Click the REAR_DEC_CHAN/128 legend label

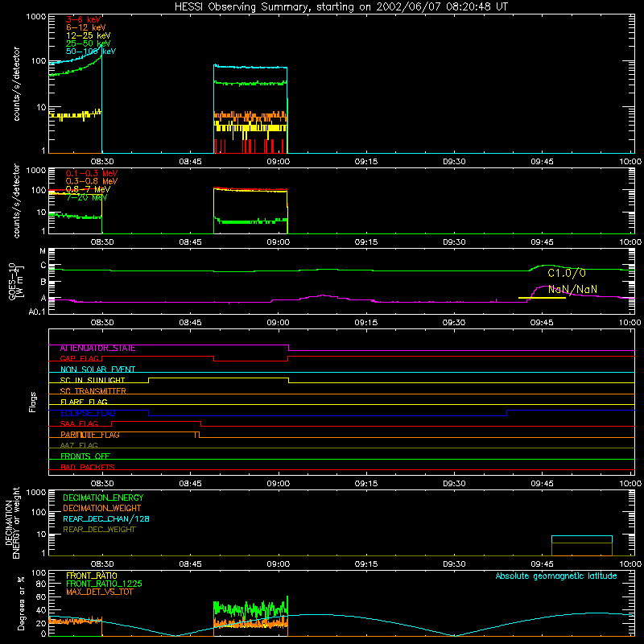click(106, 519)
